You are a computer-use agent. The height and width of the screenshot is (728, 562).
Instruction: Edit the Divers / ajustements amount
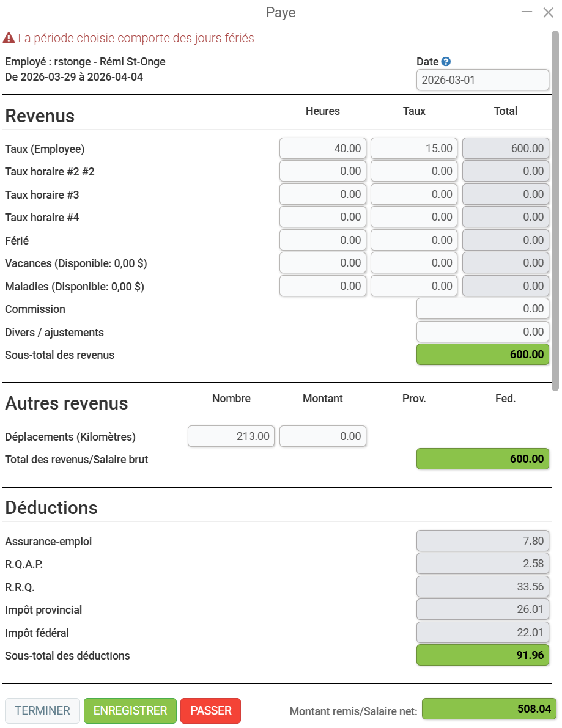coord(483,332)
